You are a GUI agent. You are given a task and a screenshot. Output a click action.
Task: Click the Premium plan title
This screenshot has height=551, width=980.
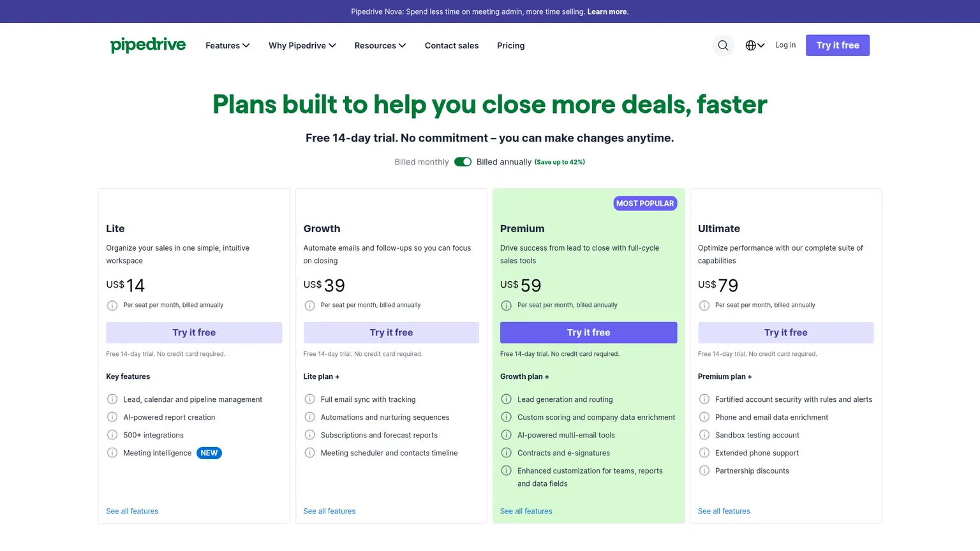click(x=522, y=228)
